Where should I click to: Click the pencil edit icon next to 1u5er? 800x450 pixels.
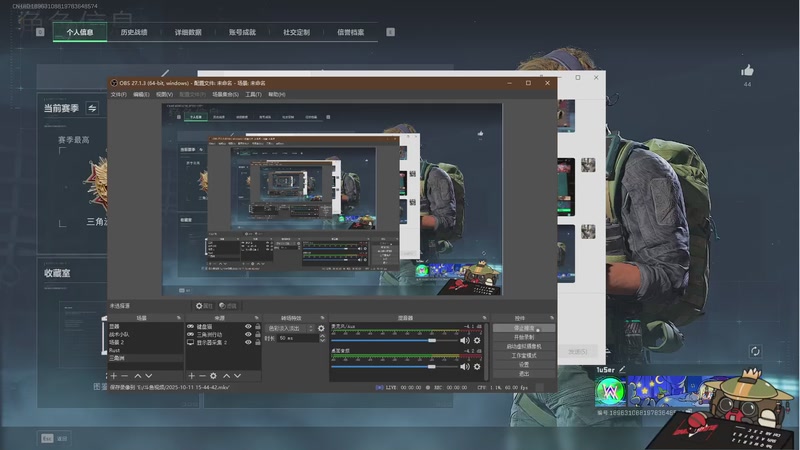(x=622, y=369)
